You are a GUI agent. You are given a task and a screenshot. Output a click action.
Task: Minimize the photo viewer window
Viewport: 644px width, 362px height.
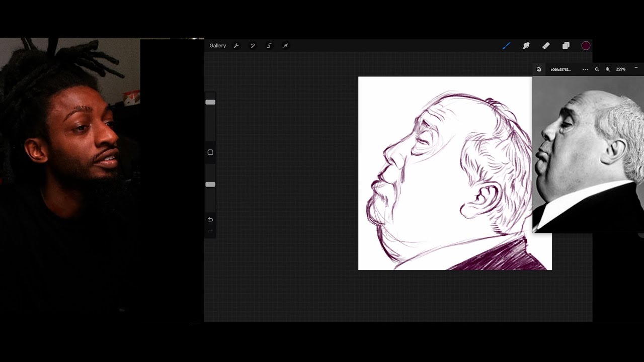pyautogui.click(x=636, y=67)
